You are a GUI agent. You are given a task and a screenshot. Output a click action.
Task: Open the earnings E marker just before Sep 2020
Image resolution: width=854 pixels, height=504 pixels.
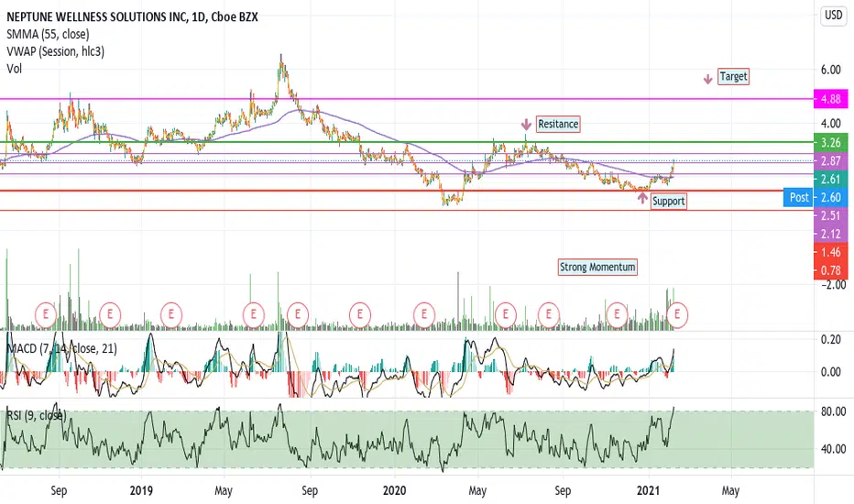pyautogui.click(x=549, y=314)
